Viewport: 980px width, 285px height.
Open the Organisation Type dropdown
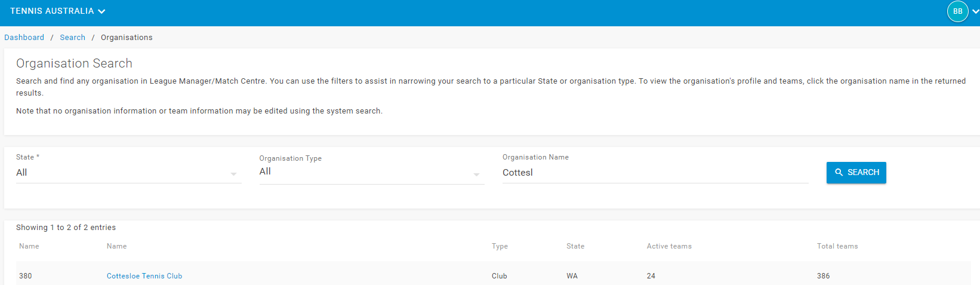click(x=371, y=173)
